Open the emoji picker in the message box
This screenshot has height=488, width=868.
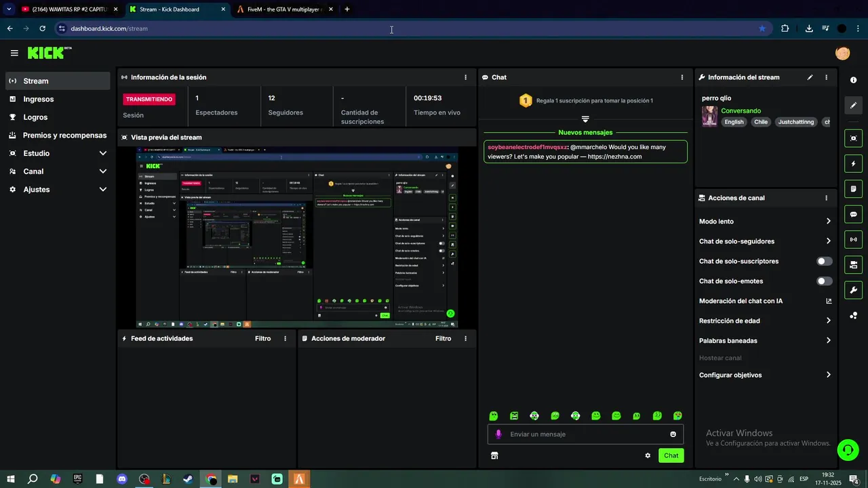point(673,434)
